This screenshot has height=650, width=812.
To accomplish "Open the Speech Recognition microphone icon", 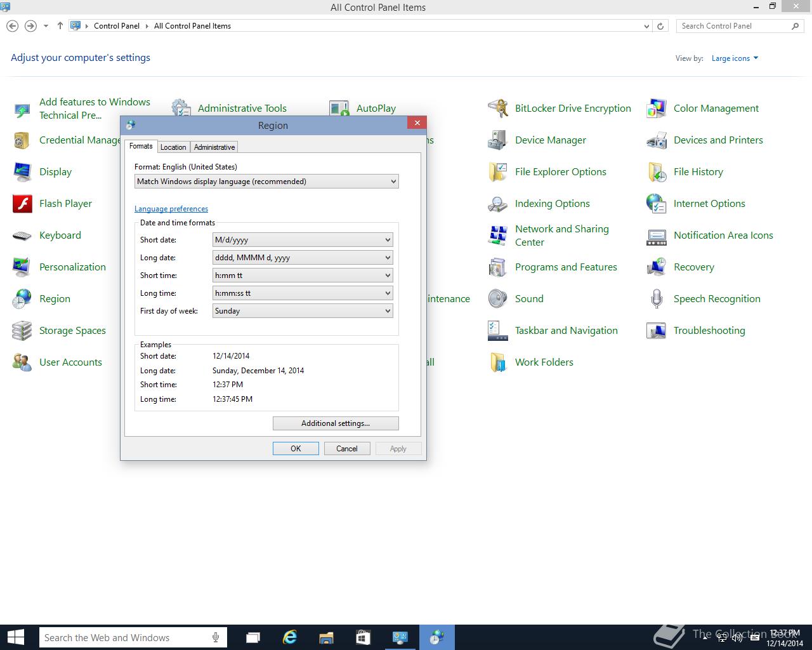I will click(657, 299).
